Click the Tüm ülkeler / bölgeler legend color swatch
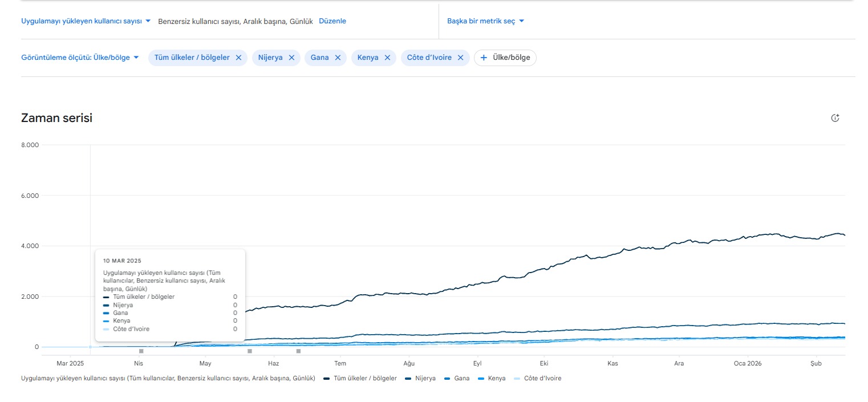This screenshot has width=868, height=402. click(x=327, y=379)
